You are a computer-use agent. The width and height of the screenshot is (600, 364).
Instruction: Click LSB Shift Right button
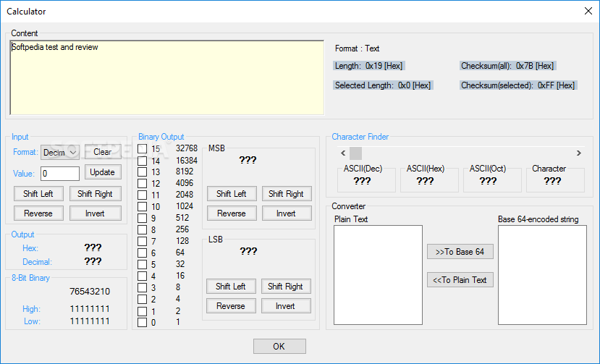(285, 287)
